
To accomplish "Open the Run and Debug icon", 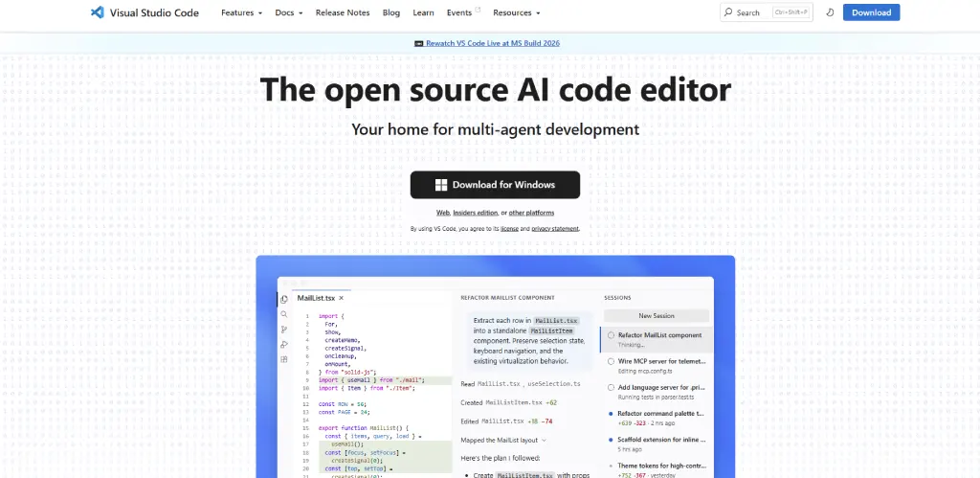I will point(283,344).
